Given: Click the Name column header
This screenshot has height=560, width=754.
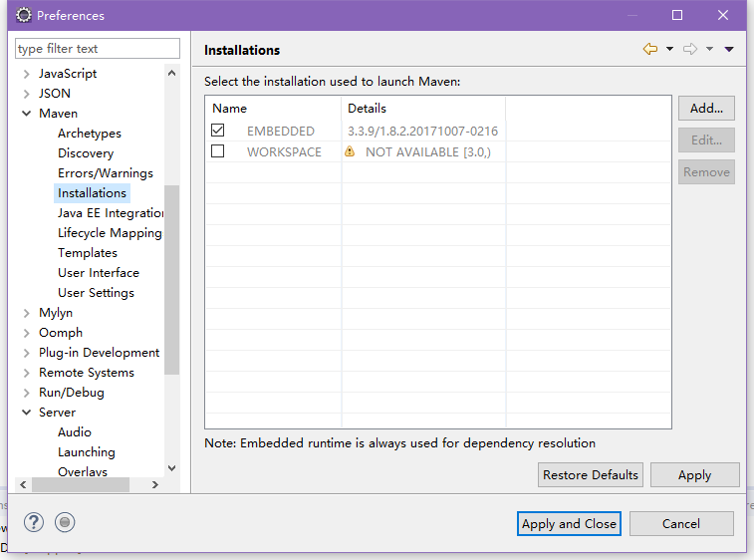Looking at the screenshot, I should tap(274, 109).
